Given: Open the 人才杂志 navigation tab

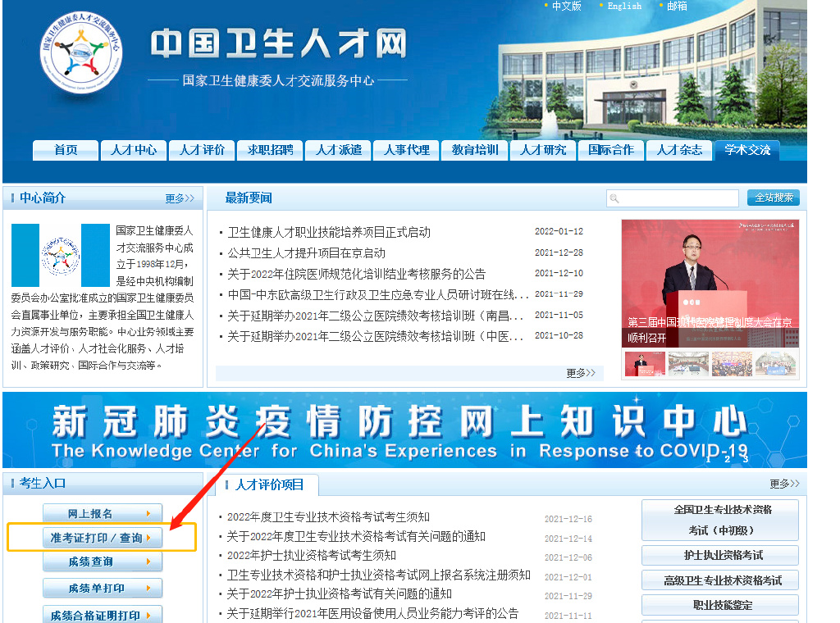Looking at the screenshot, I should pos(679,150).
